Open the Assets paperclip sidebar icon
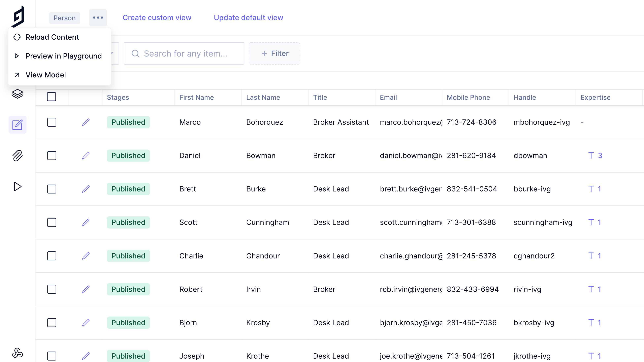The height and width of the screenshot is (362, 644). (x=18, y=156)
